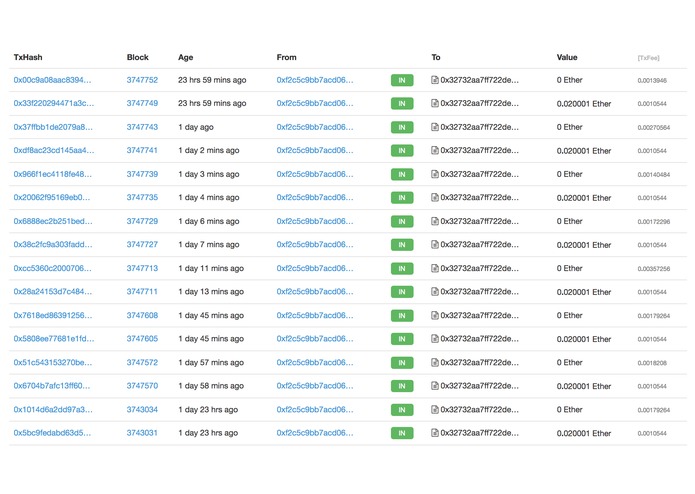Click contract icon in block 3747741 row
This screenshot has height=494, width=695.
(435, 151)
